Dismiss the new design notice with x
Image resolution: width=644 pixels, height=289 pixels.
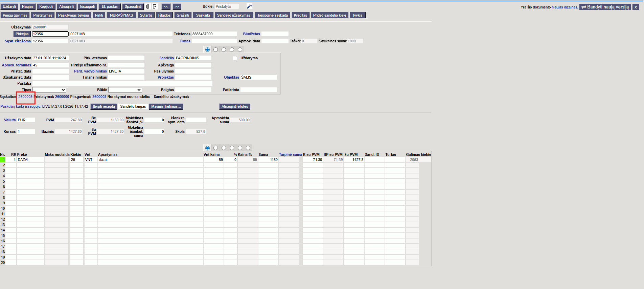[x=636, y=7]
